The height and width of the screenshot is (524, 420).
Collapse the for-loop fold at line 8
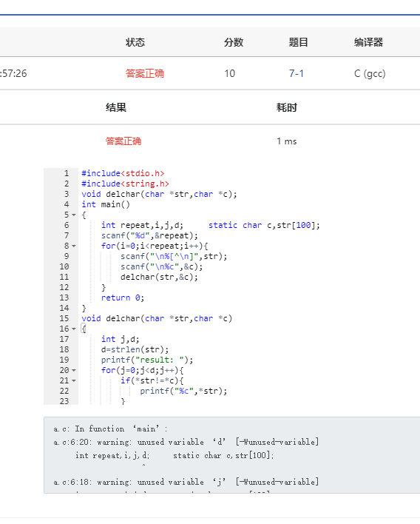(x=74, y=246)
